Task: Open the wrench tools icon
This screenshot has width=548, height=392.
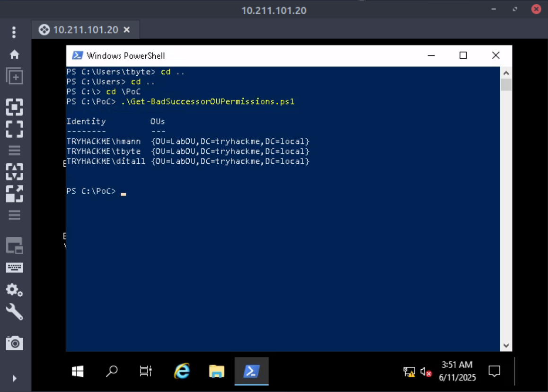Action: 14,312
